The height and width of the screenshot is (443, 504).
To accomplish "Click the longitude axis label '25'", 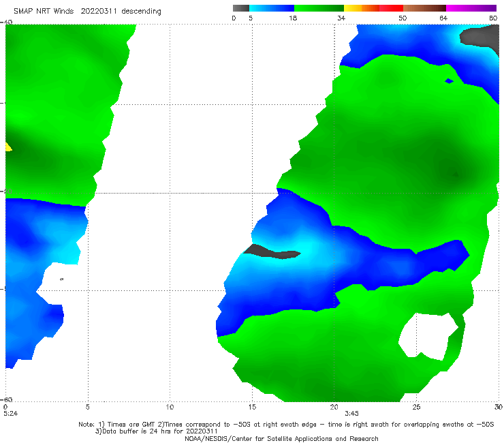I will point(416,407).
